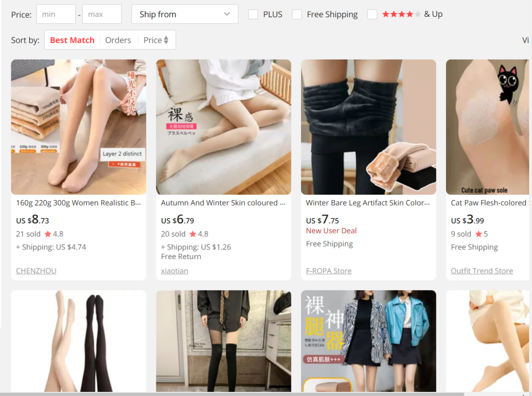This screenshot has height=396, width=532.
Task: Open the xiaotian product thumbnail image
Action: click(x=224, y=127)
